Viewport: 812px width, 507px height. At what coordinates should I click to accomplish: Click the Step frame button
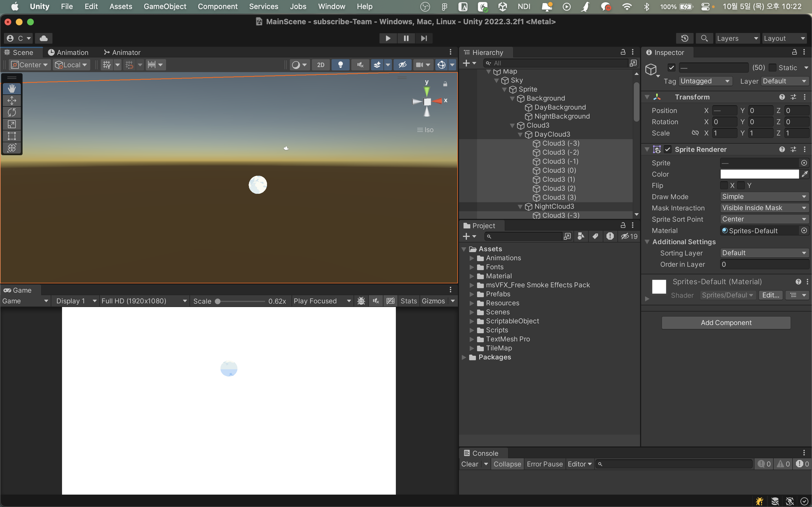click(424, 38)
